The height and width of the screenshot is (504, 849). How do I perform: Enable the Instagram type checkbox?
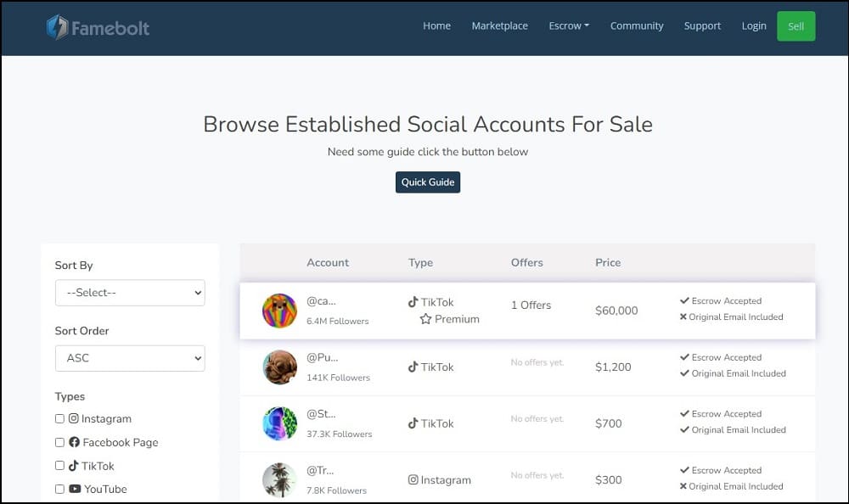(x=59, y=418)
